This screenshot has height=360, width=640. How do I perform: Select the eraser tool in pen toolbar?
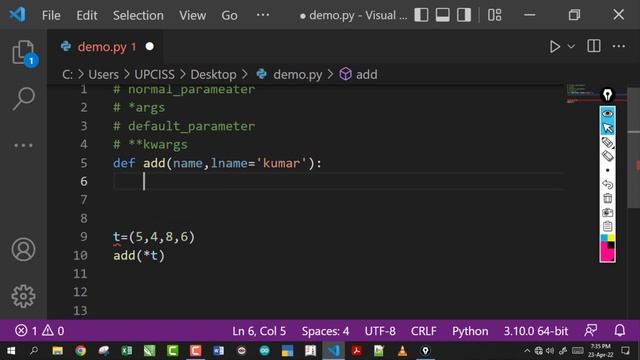coord(607,156)
